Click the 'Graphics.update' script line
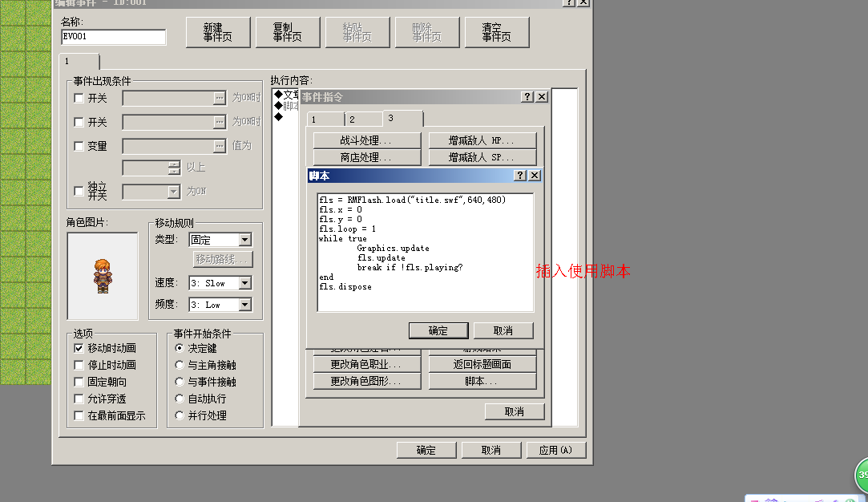The height and width of the screenshot is (502, 868). (x=393, y=249)
